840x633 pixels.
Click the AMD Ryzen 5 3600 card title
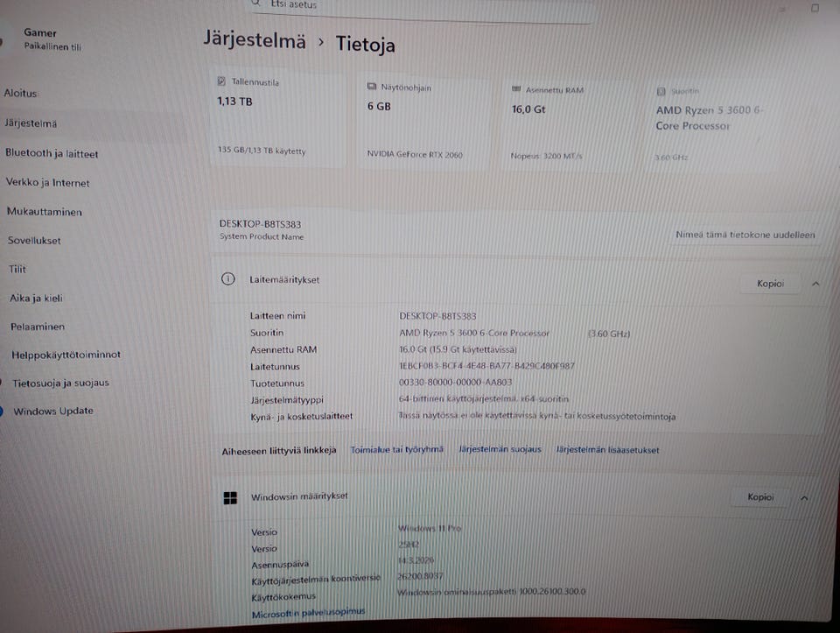pos(708,118)
